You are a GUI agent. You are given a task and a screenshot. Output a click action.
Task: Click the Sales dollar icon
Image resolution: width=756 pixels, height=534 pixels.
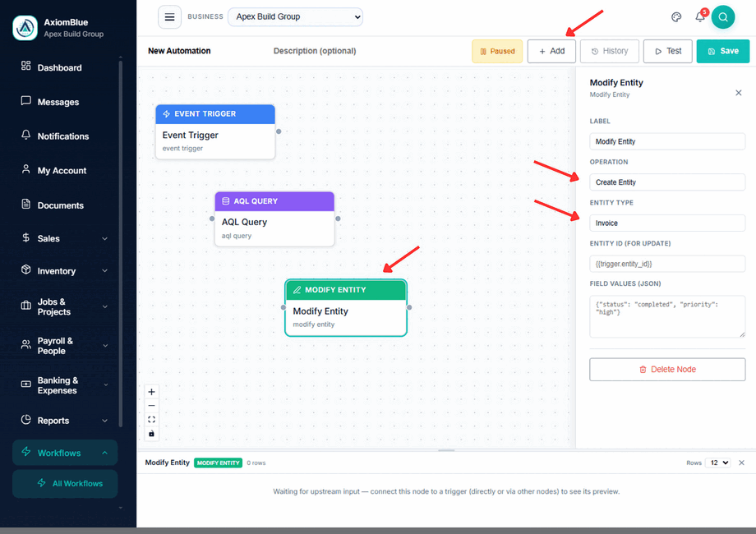tap(26, 237)
